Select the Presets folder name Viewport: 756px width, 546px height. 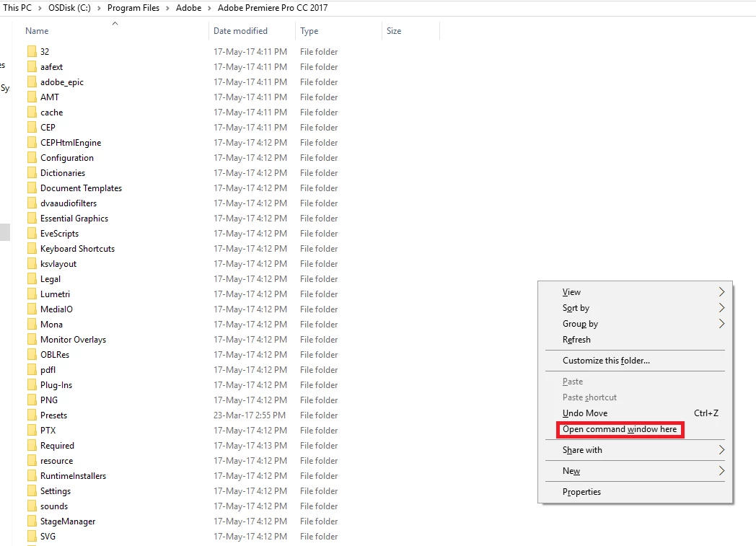(53, 415)
